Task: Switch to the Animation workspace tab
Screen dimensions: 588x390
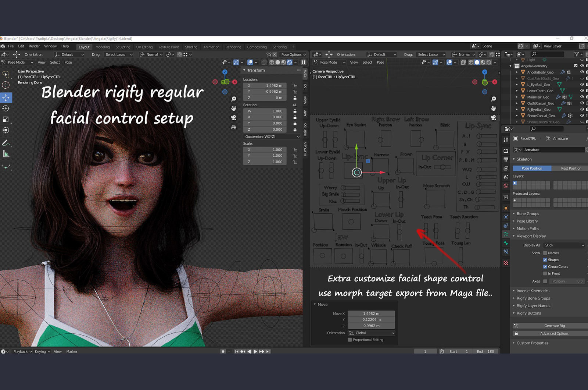Action: pos(211,47)
